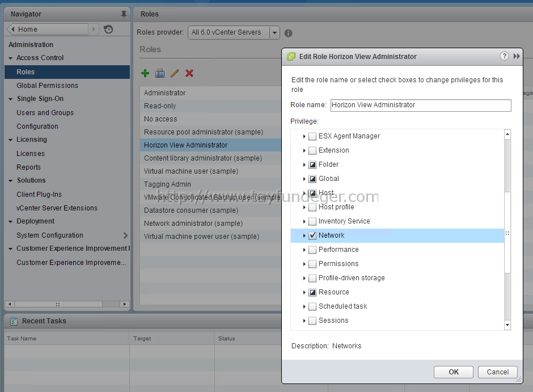
Task: Check the Host profile privilege
Action: click(312, 208)
